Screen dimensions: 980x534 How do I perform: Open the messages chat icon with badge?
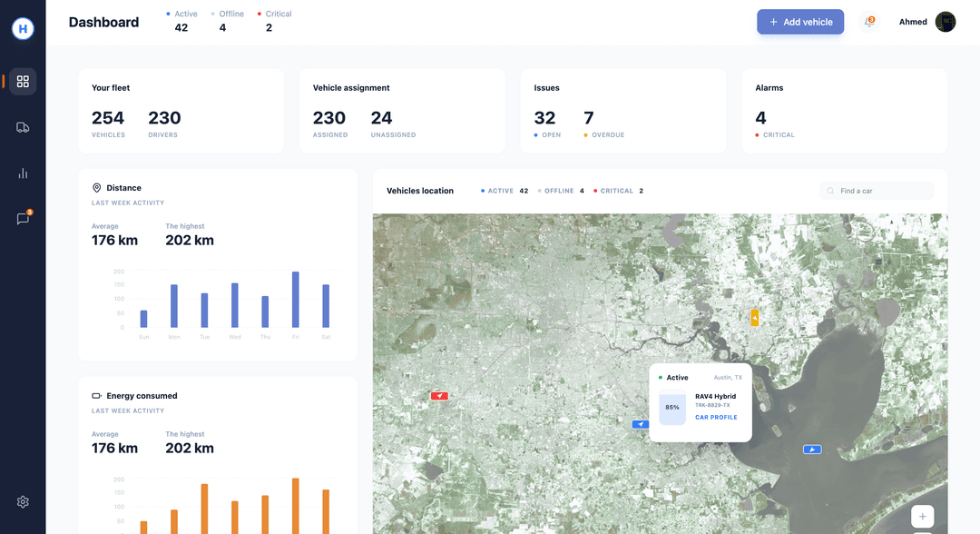tap(23, 218)
